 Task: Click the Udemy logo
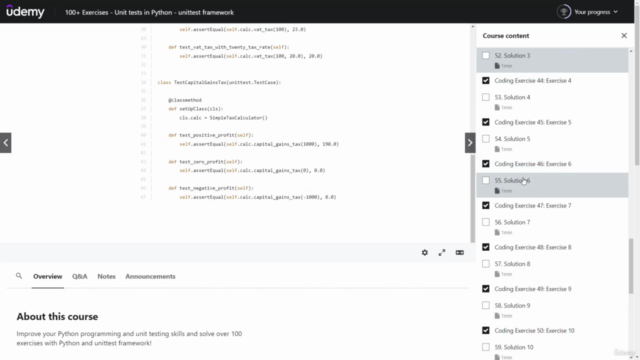25,11
